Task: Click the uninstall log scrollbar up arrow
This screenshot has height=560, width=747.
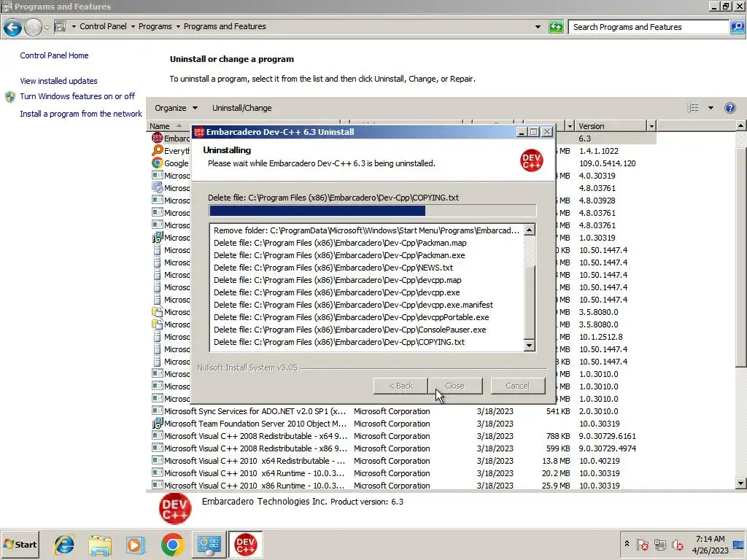Action: tap(530, 230)
